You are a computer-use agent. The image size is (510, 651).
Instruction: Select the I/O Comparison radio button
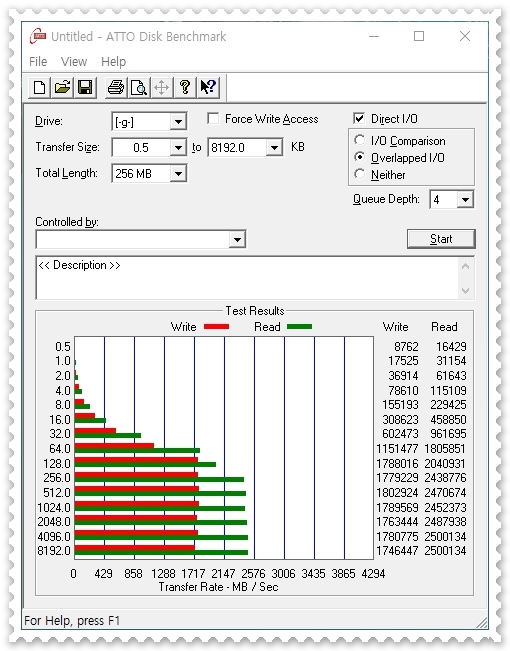coord(360,140)
